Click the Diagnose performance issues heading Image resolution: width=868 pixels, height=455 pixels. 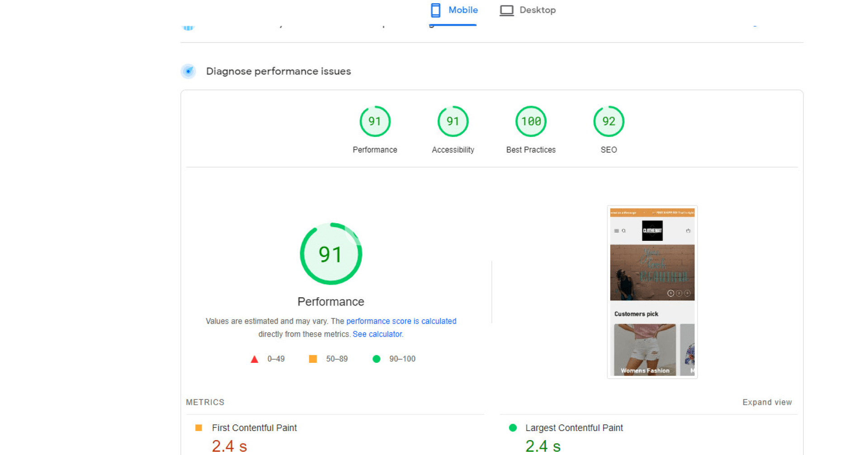(x=278, y=71)
